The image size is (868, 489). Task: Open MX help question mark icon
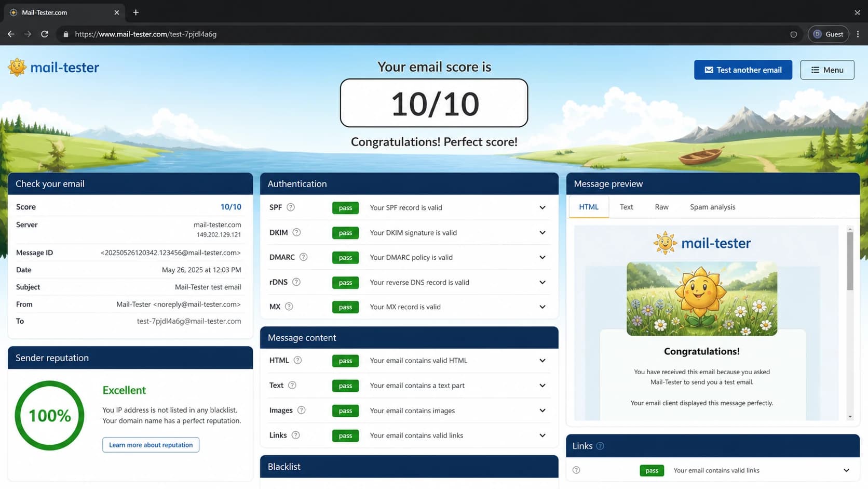click(289, 307)
